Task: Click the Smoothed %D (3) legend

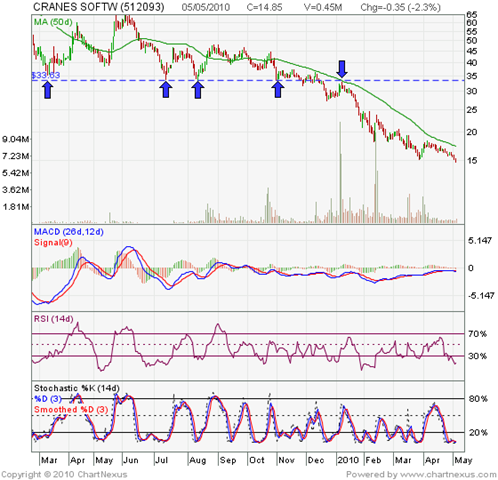Action: click(71, 409)
